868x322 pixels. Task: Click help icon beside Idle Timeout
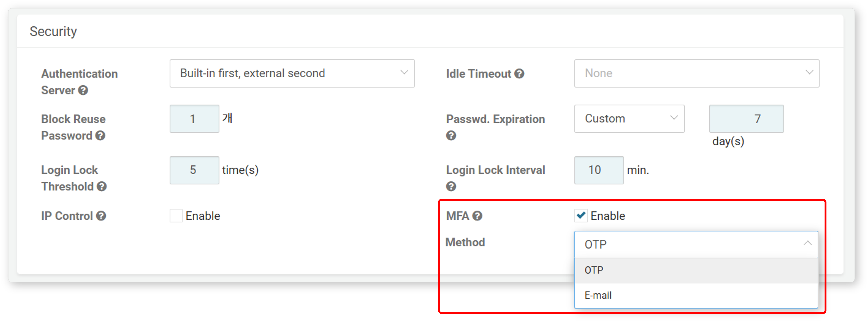pos(519,73)
